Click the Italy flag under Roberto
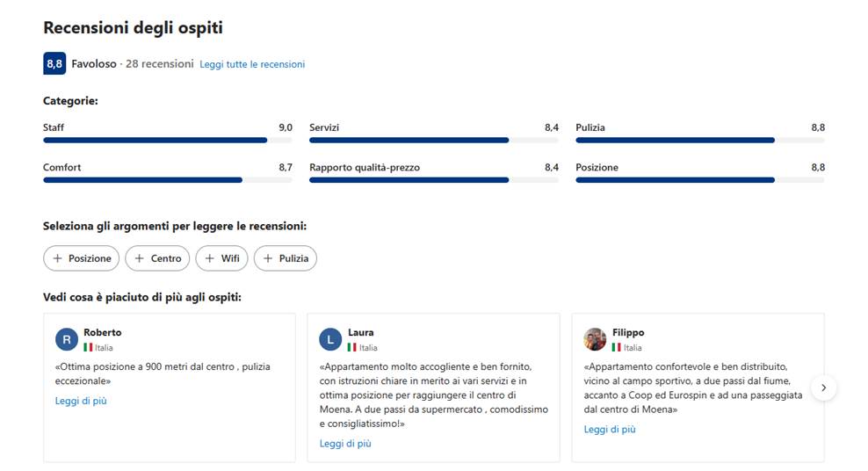 click(88, 348)
